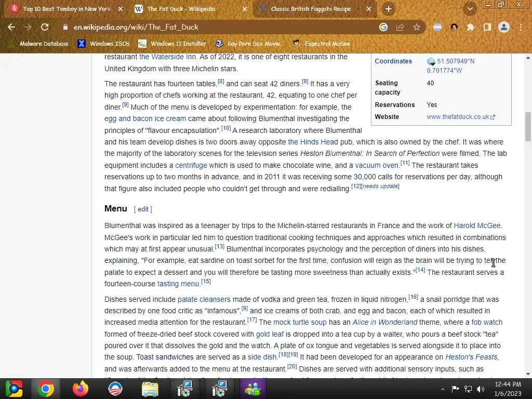Open a new browser tab
This screenshot has width=532, height=399.
point(389,9)
